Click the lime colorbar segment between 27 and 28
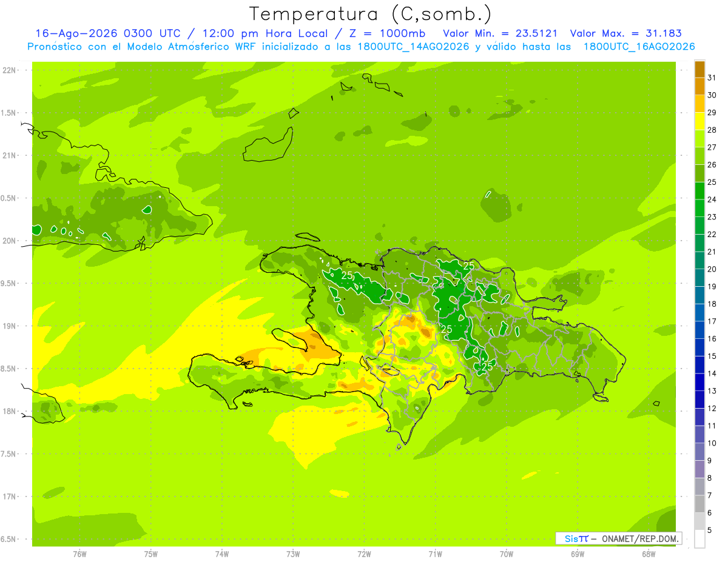The image size is (728, 562). [699, 138]
